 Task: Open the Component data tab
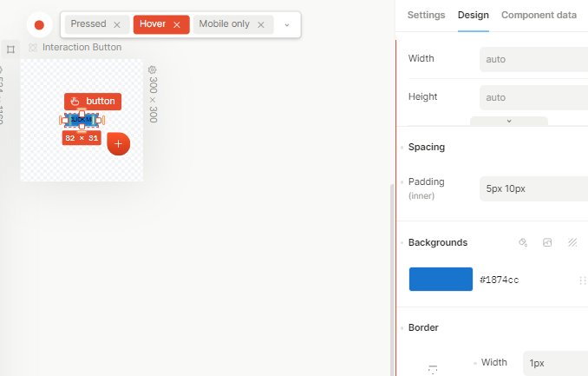[539, 15]
